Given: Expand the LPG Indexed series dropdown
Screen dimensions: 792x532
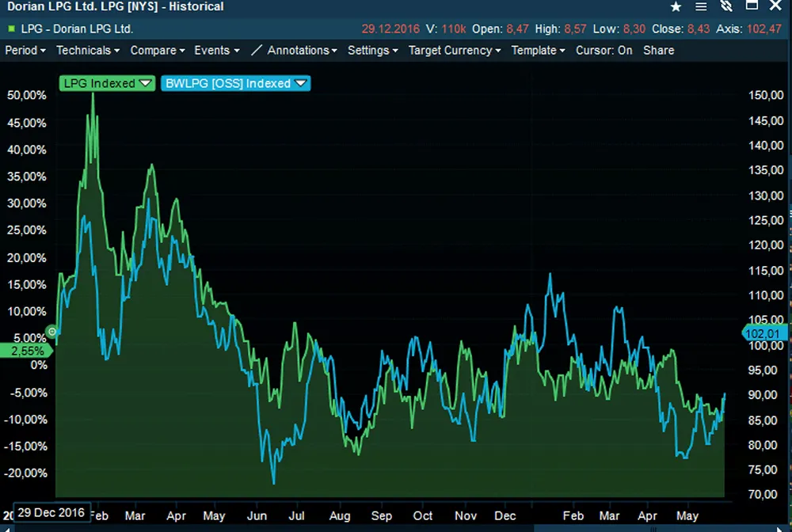Looking at the screenshot, I should pos(146,83).
